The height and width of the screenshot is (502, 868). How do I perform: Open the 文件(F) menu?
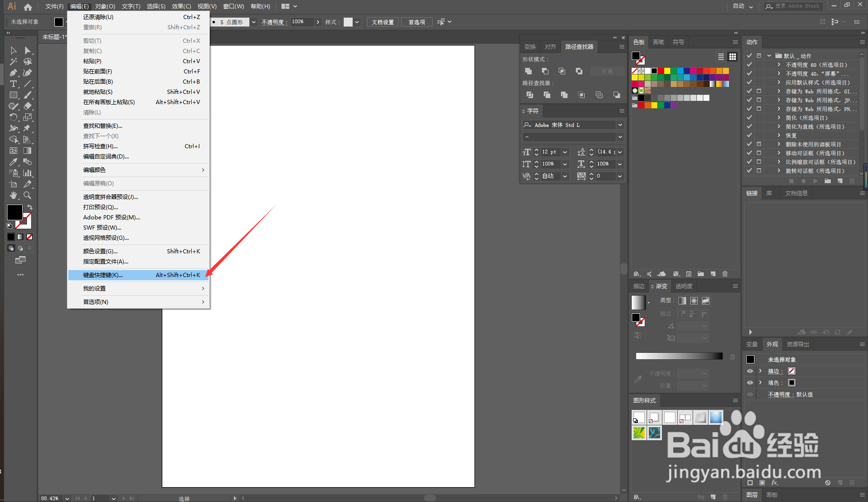tap(54, 7)
